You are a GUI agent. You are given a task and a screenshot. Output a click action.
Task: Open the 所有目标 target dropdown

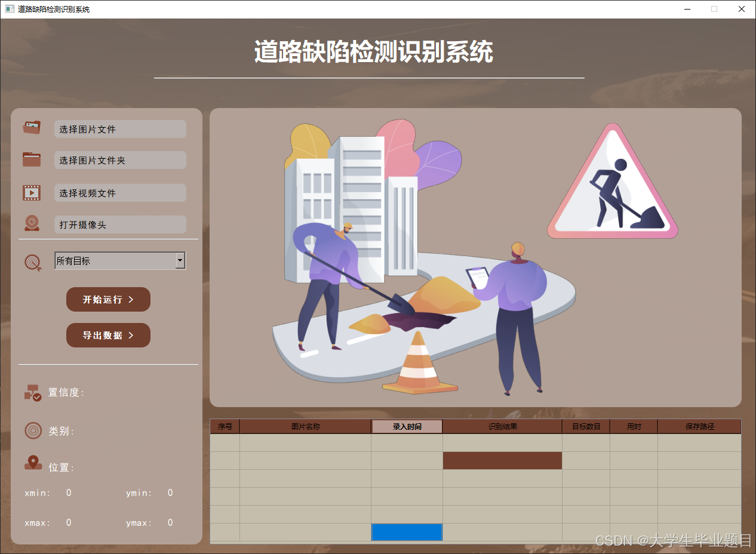click(x=120, y=260)
